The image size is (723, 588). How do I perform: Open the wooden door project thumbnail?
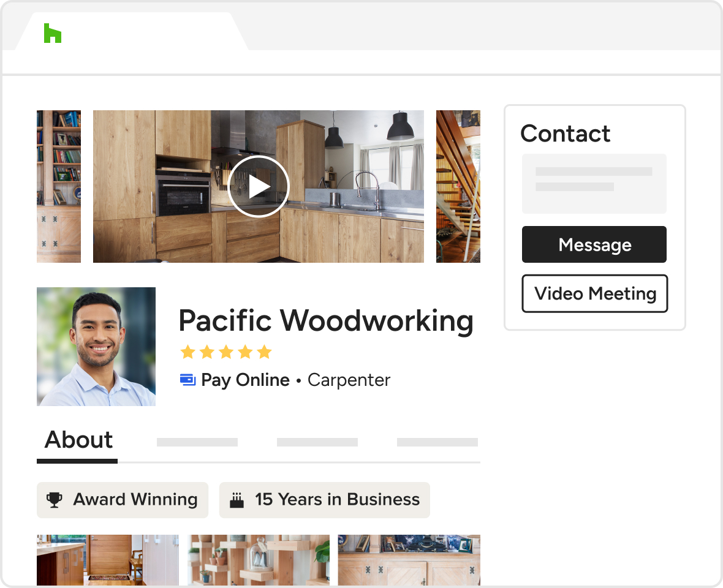tap(107, 560)
